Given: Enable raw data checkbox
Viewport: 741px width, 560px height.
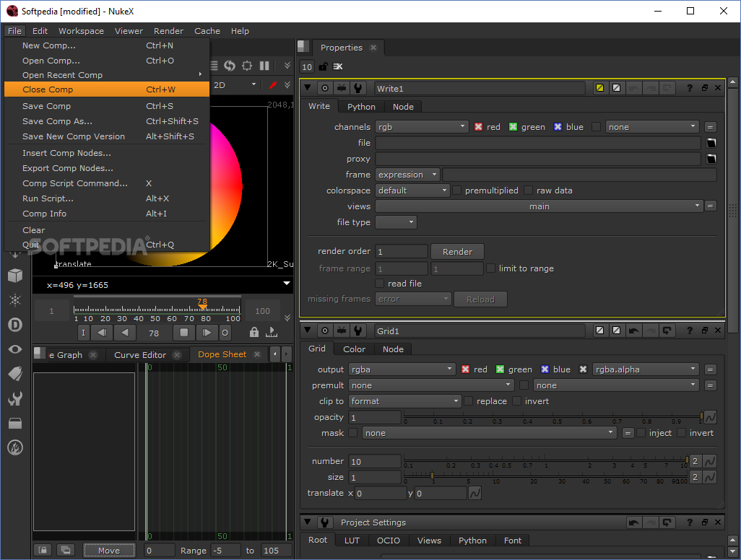Looking at the screenshot, I should point(529,191).
